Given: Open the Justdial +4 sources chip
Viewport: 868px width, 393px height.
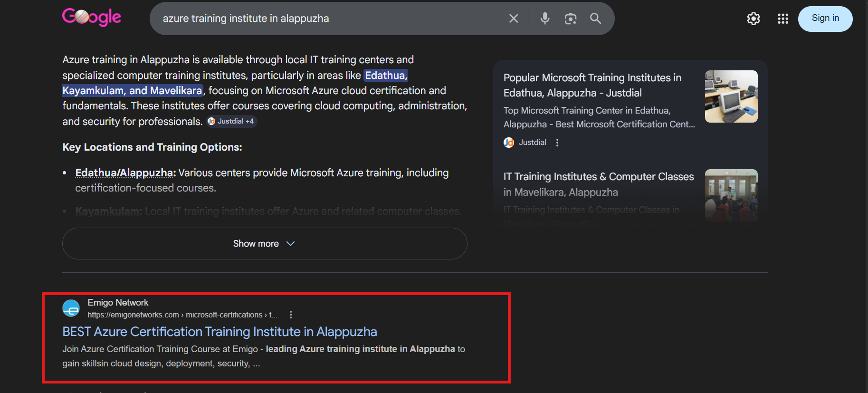Looking at the screenshot, I should [232, 121].
